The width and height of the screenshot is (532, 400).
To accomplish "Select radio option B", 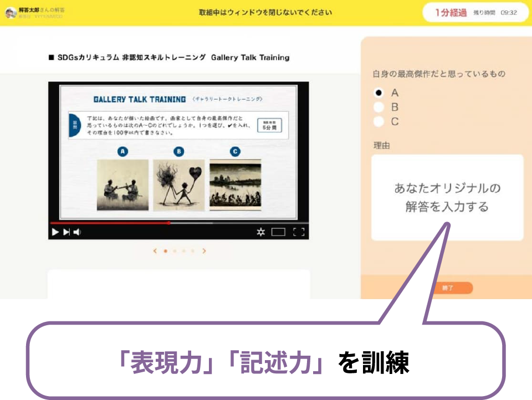I will [379, 107].
